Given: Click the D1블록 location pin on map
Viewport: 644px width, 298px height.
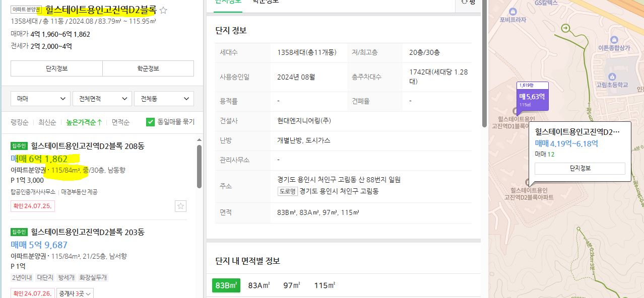Looking at the screenshot, I should (514, 111).
